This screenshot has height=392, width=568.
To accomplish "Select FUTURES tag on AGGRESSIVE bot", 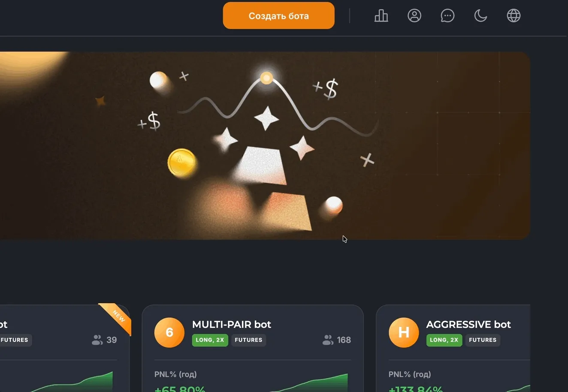I will 483,340.
